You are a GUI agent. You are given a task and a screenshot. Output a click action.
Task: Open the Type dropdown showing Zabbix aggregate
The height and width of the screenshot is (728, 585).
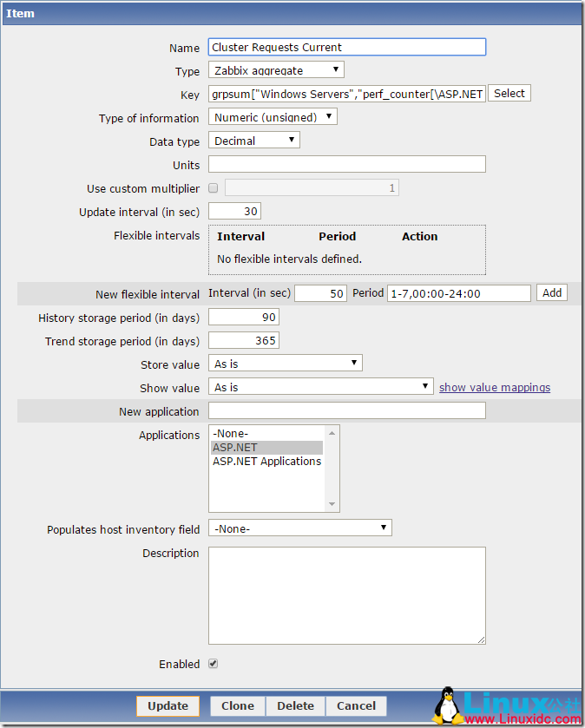click(275, 70)
